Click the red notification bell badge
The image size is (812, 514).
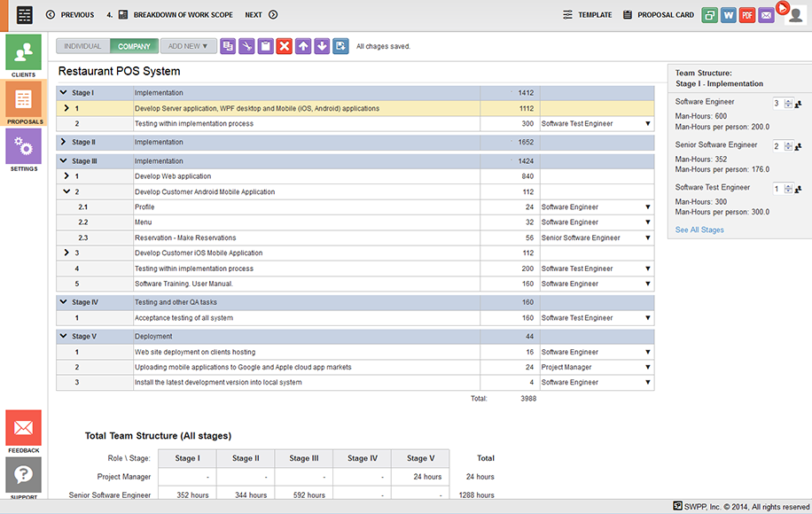783,8
